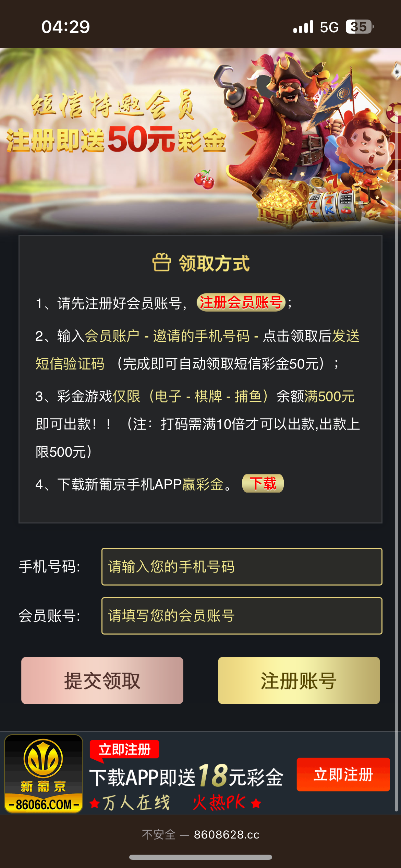Click the cellular signal bars icon
401x868 pixels.
point(303,27)
